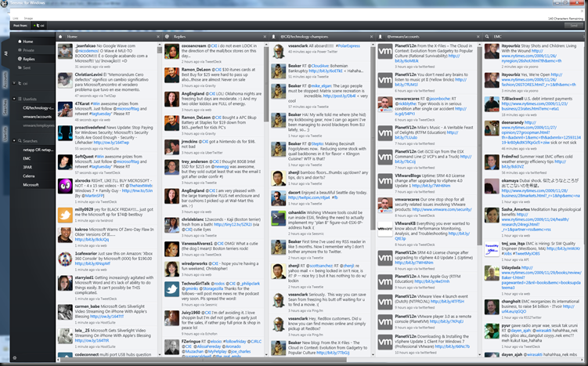Open the #PolarExpress hashtag link
Screen dimensions: 588x366
point(348,45)
